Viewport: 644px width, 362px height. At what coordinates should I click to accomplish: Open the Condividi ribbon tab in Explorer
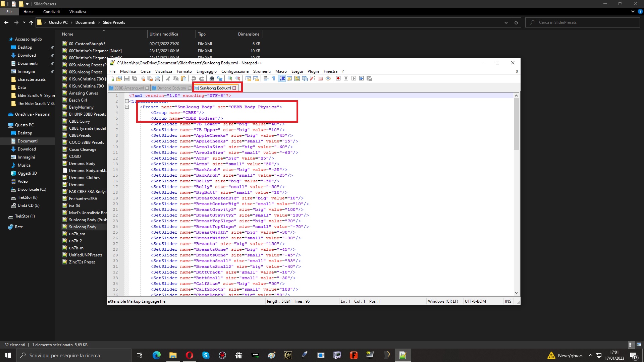coord(51,12)
